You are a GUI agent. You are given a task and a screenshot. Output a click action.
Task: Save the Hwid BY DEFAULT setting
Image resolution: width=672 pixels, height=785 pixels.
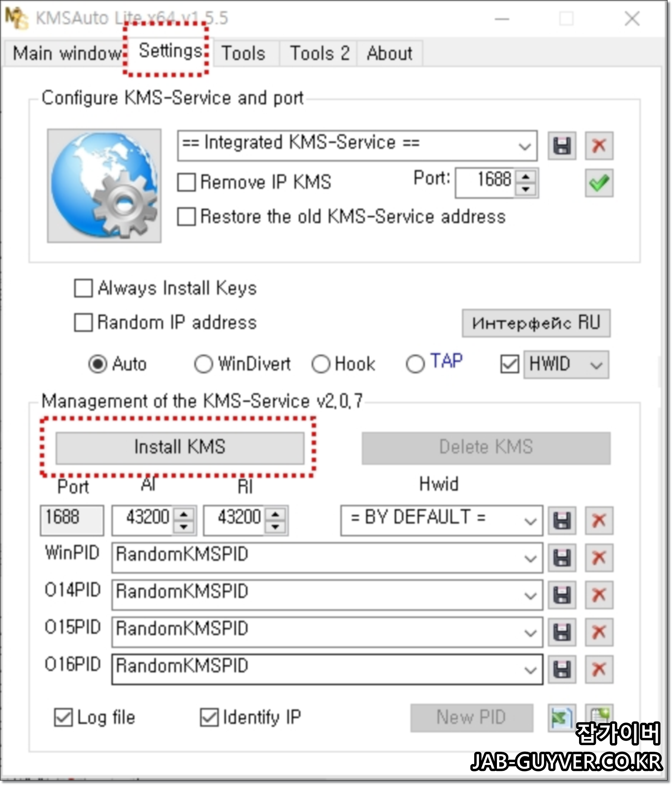[x=562, y=521]
